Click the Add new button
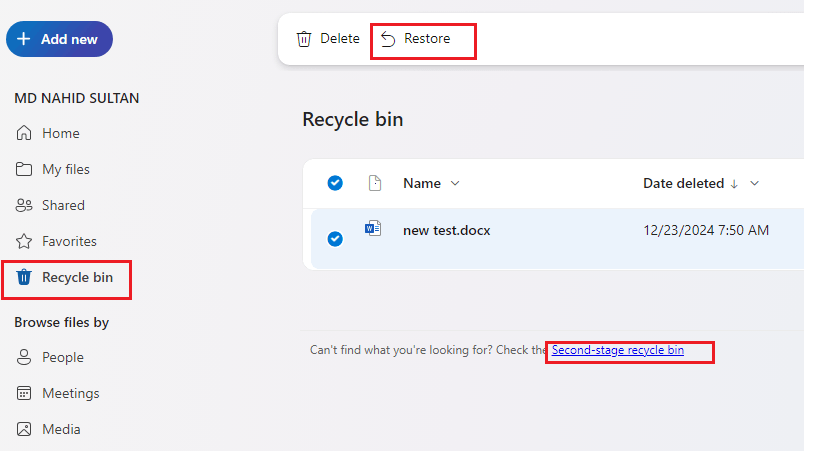The height and width of the screenshot is (451, 818). click(x=59, y=39)
